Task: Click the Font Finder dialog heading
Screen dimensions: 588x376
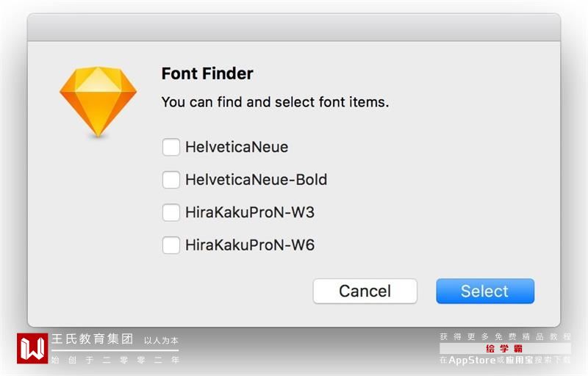Action: coord(207,73)
